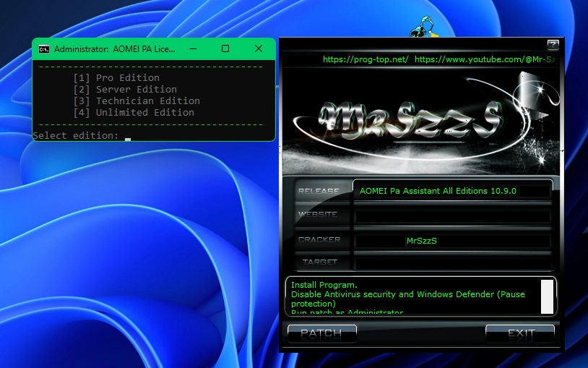Click the desktop icon above the patcher
The width and height of the screenshot is (588, 368).
(x=424, y=26)
